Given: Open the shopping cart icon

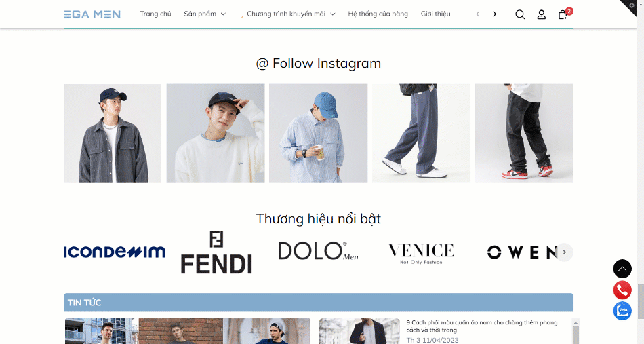Looking at the screenshot, I should (563, 14).
